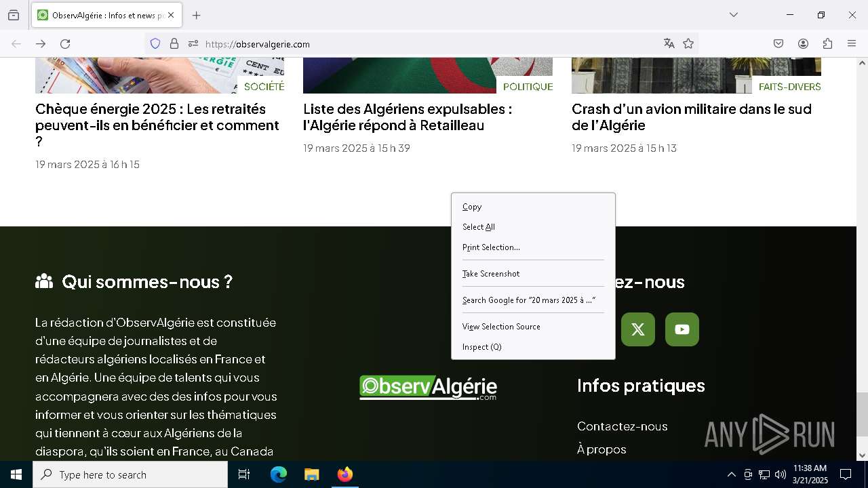Image resolution: width=868 pixels, height=488 pixels.
Task: Click the Qui sommes-nous ? heading
Action: coord(147,282)
